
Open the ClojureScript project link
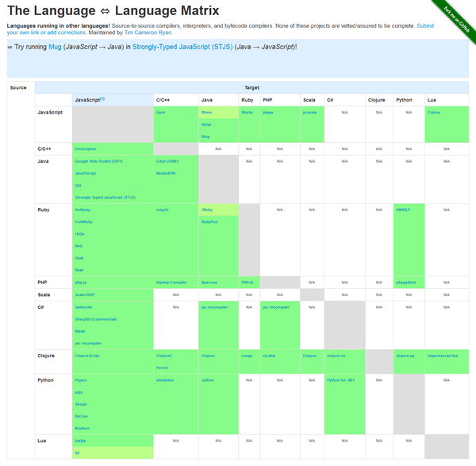(87, 356)
